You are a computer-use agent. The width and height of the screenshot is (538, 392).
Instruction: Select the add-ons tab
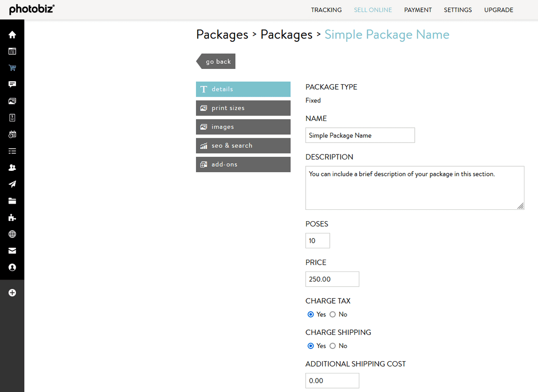243,164
